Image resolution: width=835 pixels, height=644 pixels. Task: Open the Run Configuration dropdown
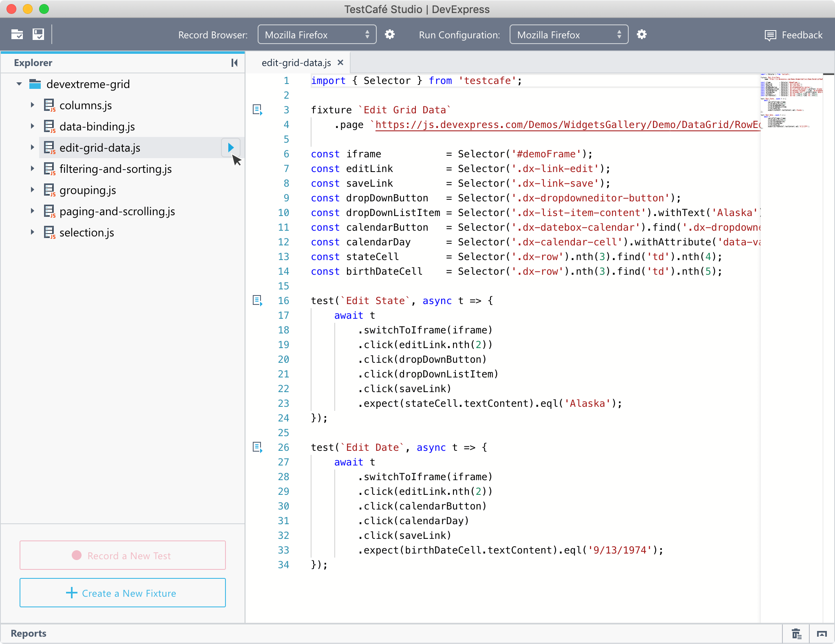(569, 35)
